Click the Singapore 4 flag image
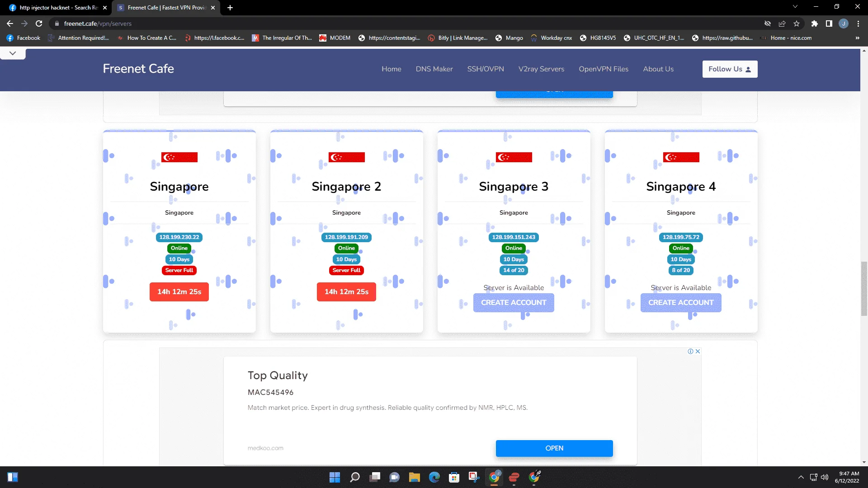Viewport: 868px width, 488px height. 681,157
